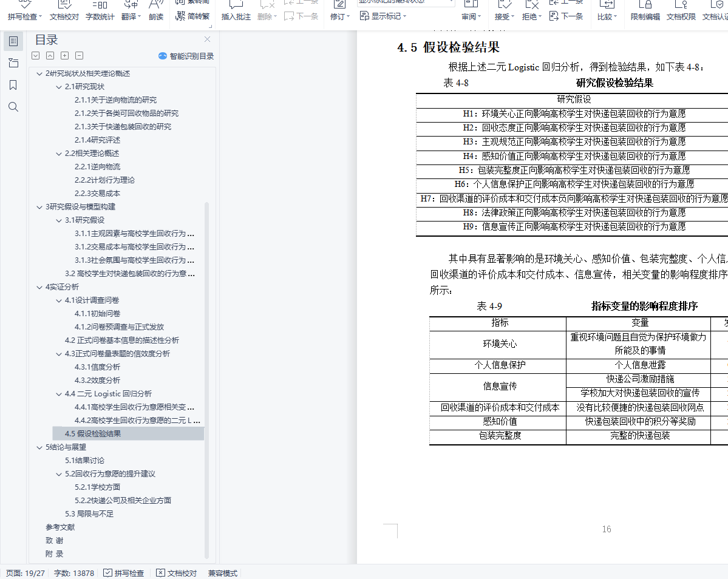Viewport: 728px width, 579px height.
Task: Click 限制编辑 restrict editing
Action: click(x=645, y=11)
